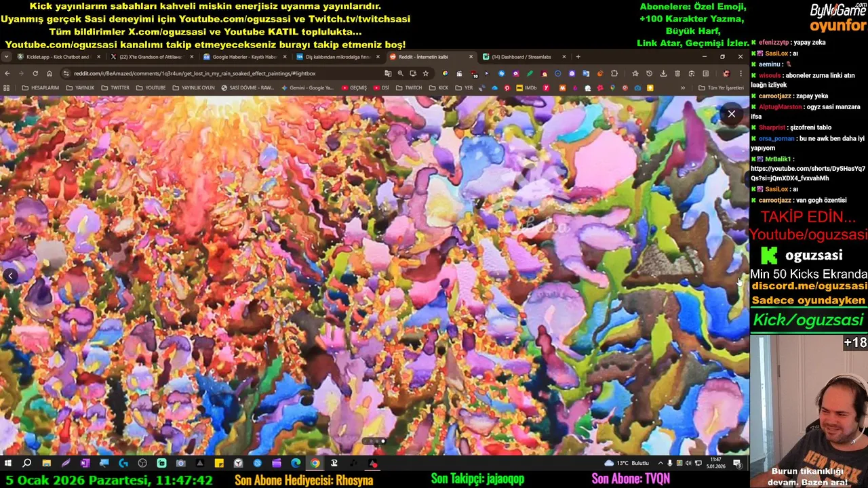Open the taskbar clock showing 11:47

coord(715,464)
